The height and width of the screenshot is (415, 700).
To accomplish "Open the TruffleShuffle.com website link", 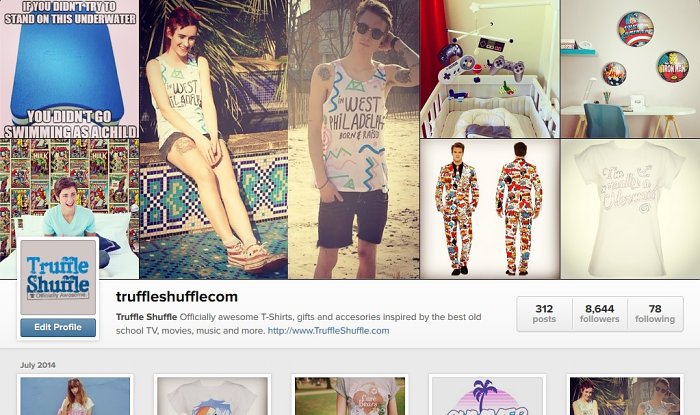I will [x=328, y=331].
